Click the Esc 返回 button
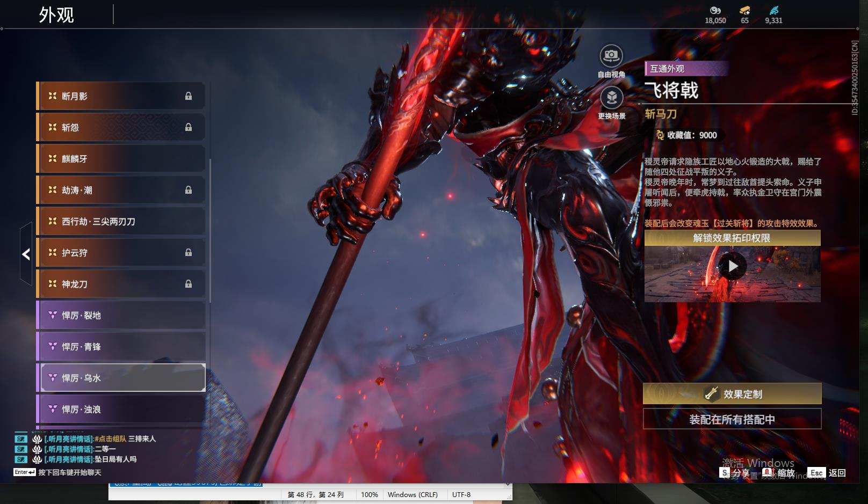The image size is (868, 504). 827,473
